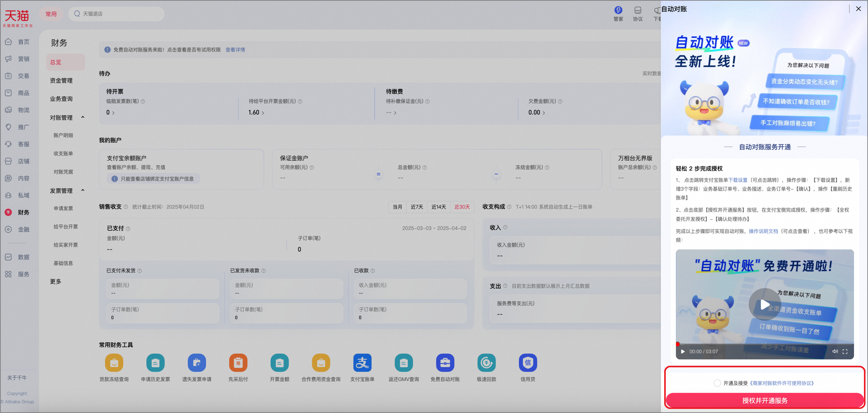Viewport: 868px width, 413px height.
Task: Open 关于千牛 at sidebar bottom
Action: click(17, 378)
